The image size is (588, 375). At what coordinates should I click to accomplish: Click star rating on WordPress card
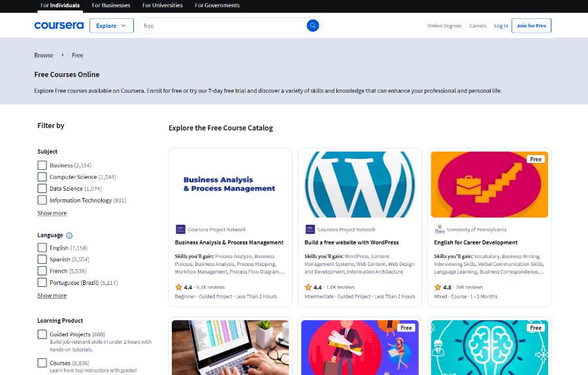[313, 287]
